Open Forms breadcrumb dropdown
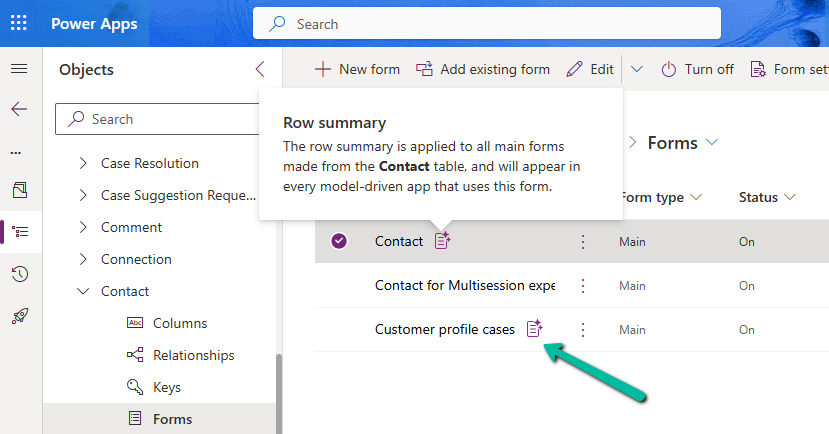This screenshot has width=829, height=434. pyautogui.click(x=712, y=143)
